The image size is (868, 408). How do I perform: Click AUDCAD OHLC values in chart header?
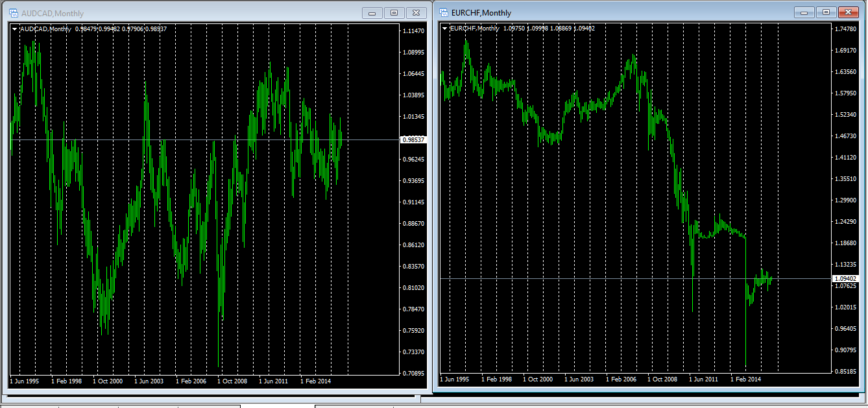pyautogui.click(x=121, y=29)
